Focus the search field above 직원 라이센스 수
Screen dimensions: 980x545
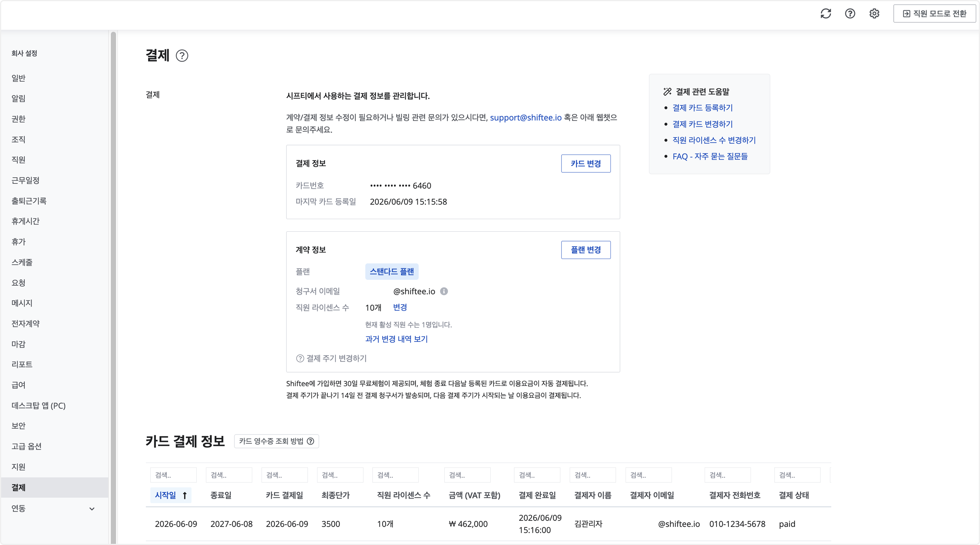(x=396, y=475)
